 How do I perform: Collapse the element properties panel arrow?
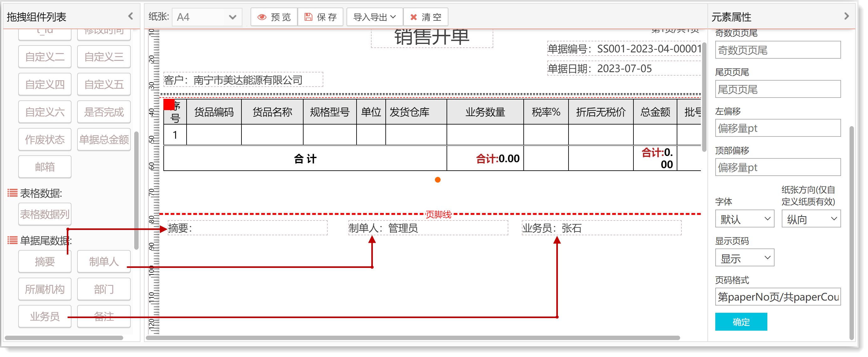click(846, 16)
